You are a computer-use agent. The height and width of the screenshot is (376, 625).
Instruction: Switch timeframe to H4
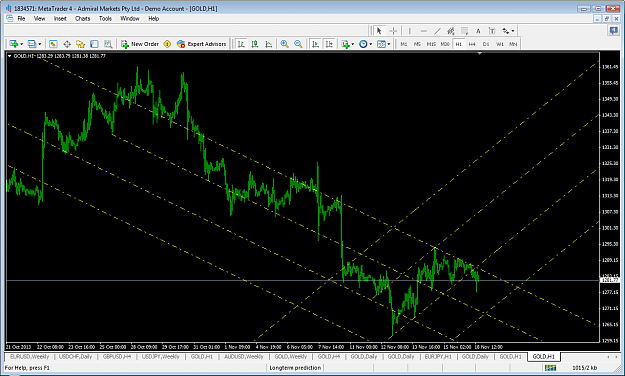472,44
